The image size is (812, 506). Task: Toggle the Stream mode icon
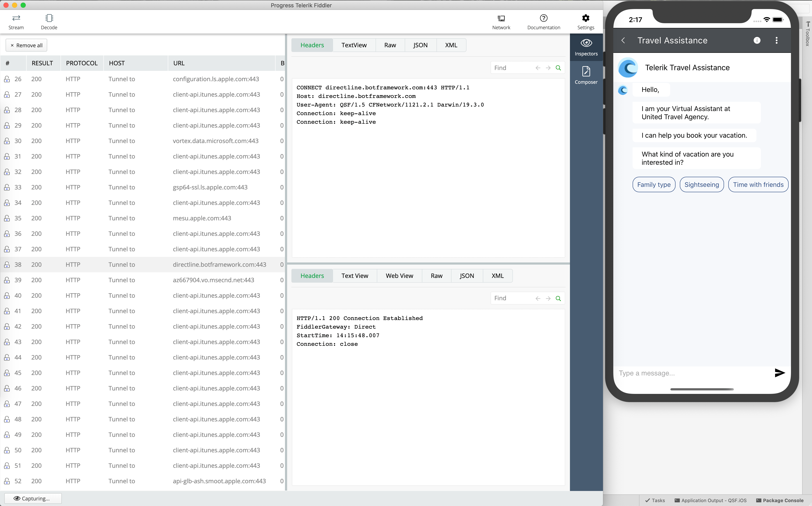click(16, 18)
